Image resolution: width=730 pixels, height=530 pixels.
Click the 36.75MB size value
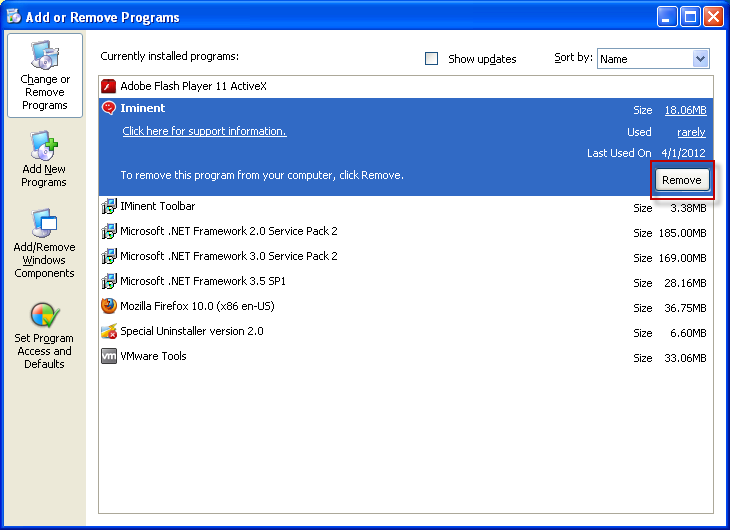click(x=685, y=308)
